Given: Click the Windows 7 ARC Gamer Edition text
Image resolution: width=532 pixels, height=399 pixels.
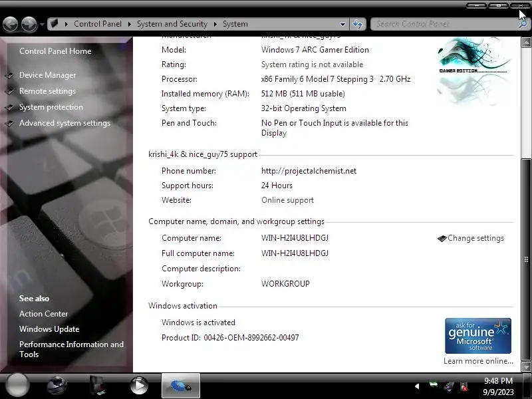Looking at the screenshot, I should [x=315, y=50].
